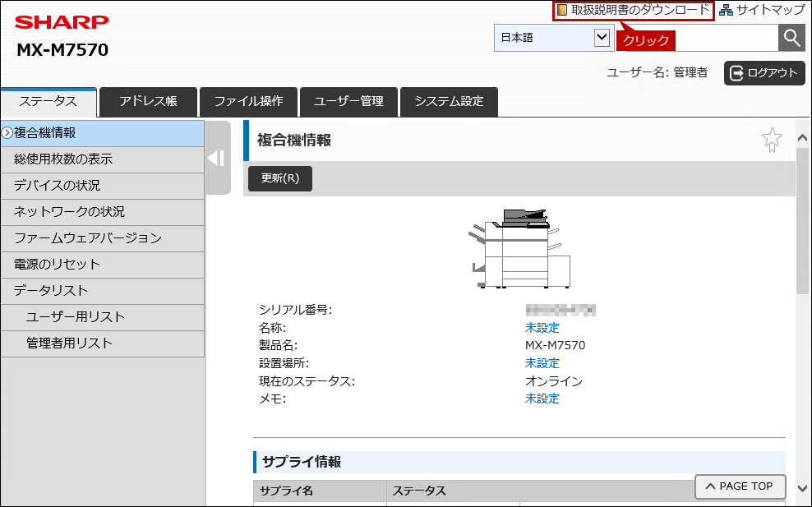The height and width of the screenshot is (507, 812).
Task: Open デバイスの状況 sidebar item
Action: pyautogui.click(x=103, y=187)
